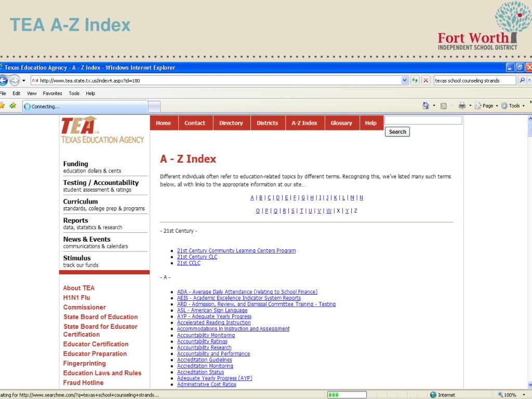This screenshot has height=399, width=532.
Task: Select the Connecting... browser tab
Action: tap(85, 107)
